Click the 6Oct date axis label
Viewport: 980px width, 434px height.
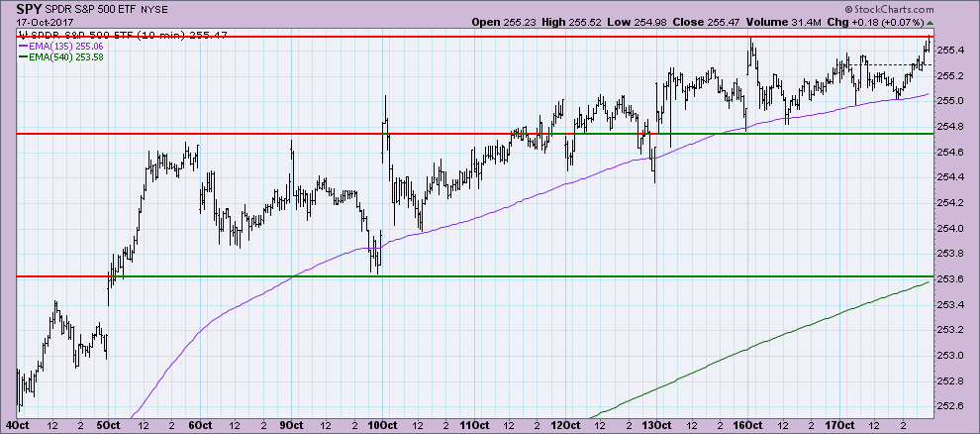(x=199, y=425)
